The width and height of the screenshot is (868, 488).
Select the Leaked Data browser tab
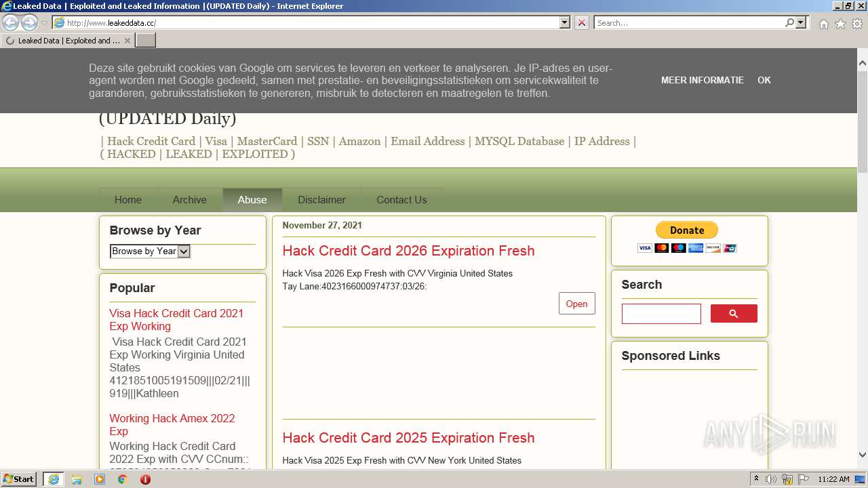[x=68, y=41]
